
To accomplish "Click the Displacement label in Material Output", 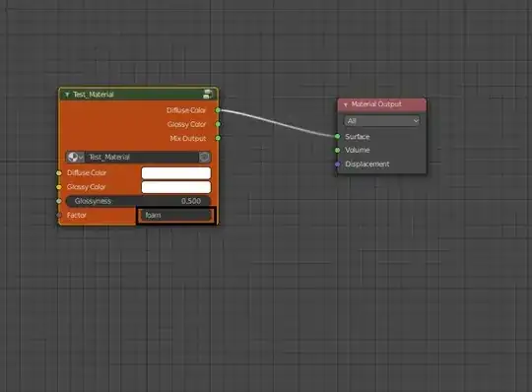I will (x=367, y=164).
